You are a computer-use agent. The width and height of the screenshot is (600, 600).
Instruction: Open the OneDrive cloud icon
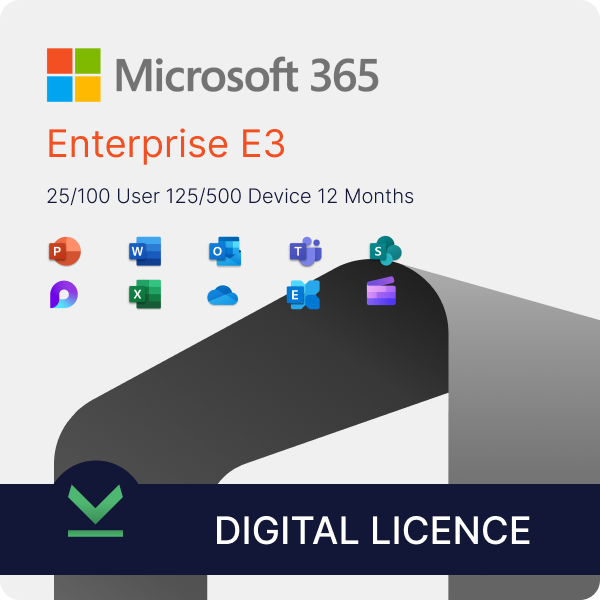(x=223, y=295)
